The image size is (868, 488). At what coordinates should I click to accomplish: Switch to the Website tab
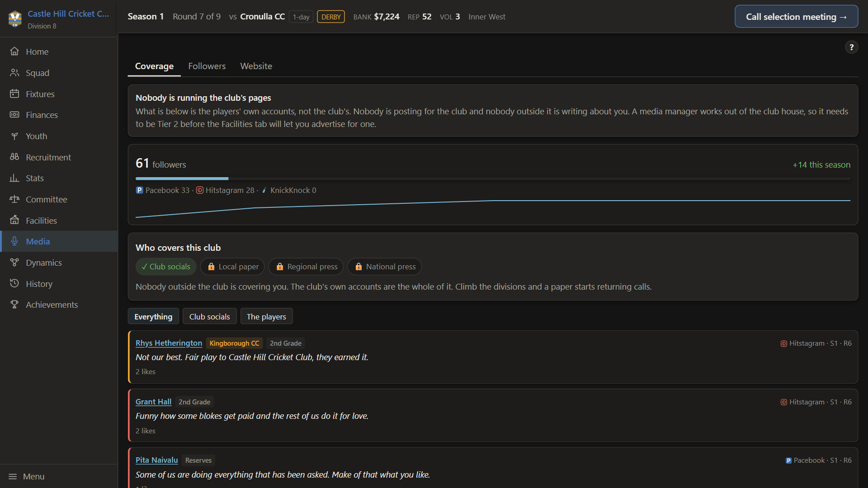[256, 66]
